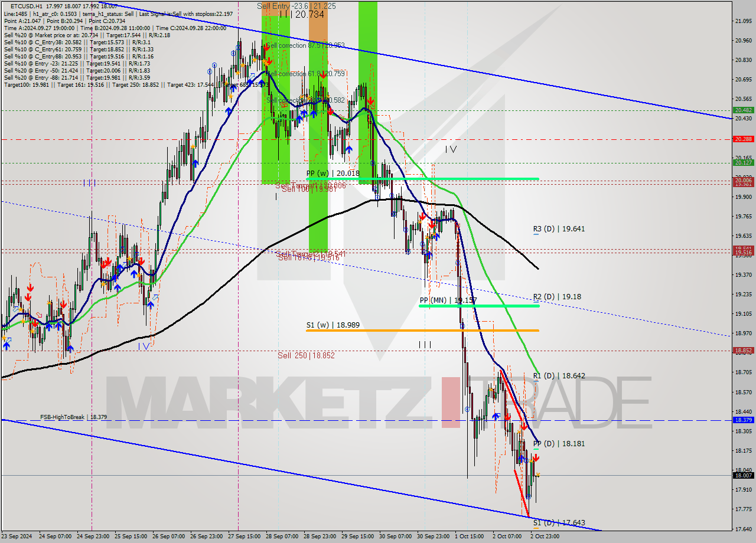Viewport: 756px width, 543px height.
Task: Click the Sell 161.8 | 19.516 label
Action: point(308,257)
